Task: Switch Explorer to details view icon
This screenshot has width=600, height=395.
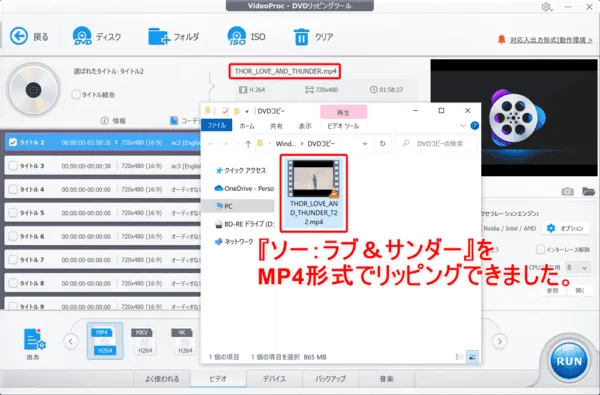Action: 460,357
